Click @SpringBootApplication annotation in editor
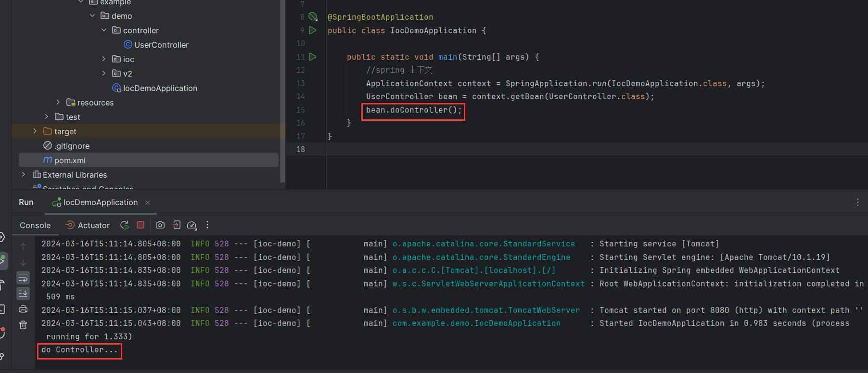868x373 pixels. (x=380, y=17)
